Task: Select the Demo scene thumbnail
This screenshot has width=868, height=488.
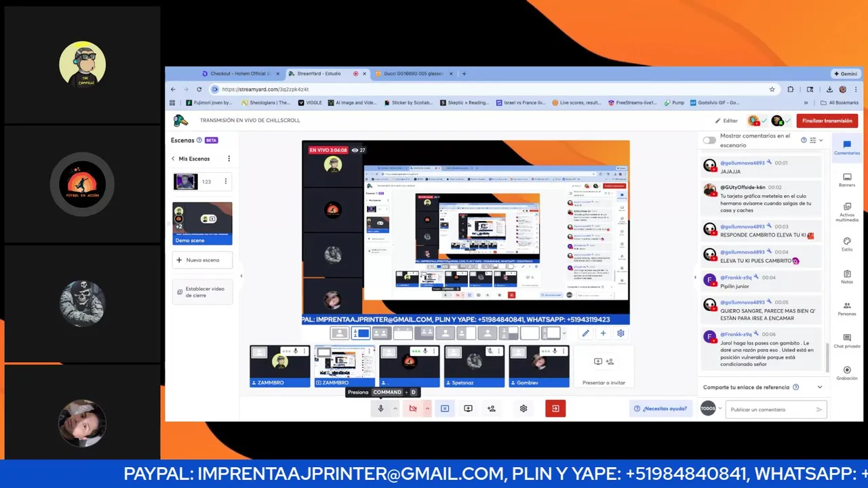Action: point(202,223)
